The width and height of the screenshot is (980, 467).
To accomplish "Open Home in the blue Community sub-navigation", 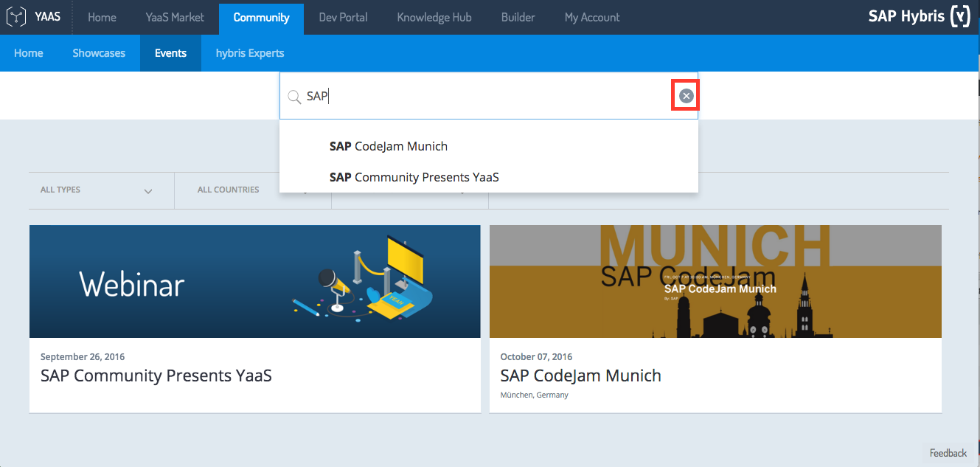I will point(29,53).
